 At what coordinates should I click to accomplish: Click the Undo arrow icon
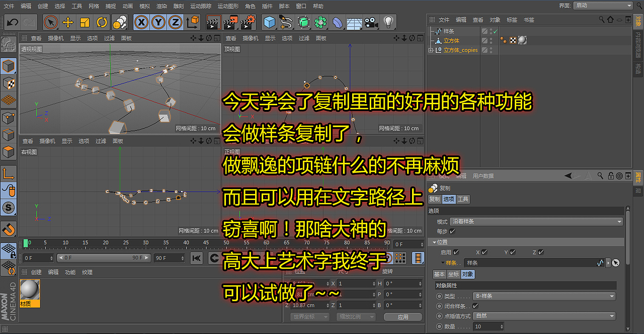click(x=12, y=22)
